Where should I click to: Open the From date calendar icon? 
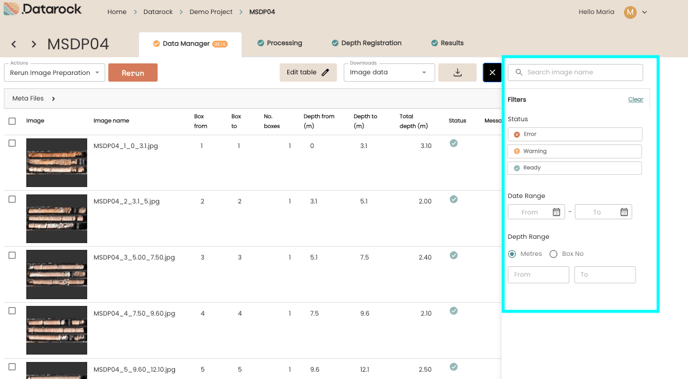point(556,212)
